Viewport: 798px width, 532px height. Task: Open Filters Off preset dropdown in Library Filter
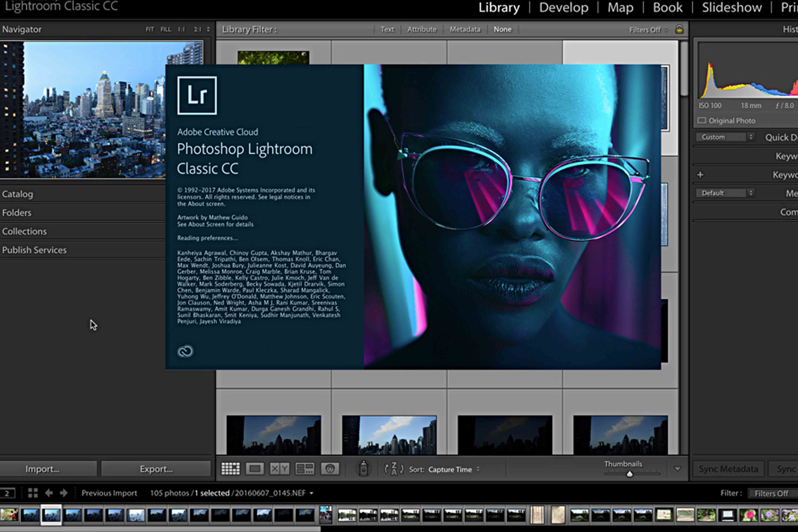pyautogui.click(x=648, y=30)
